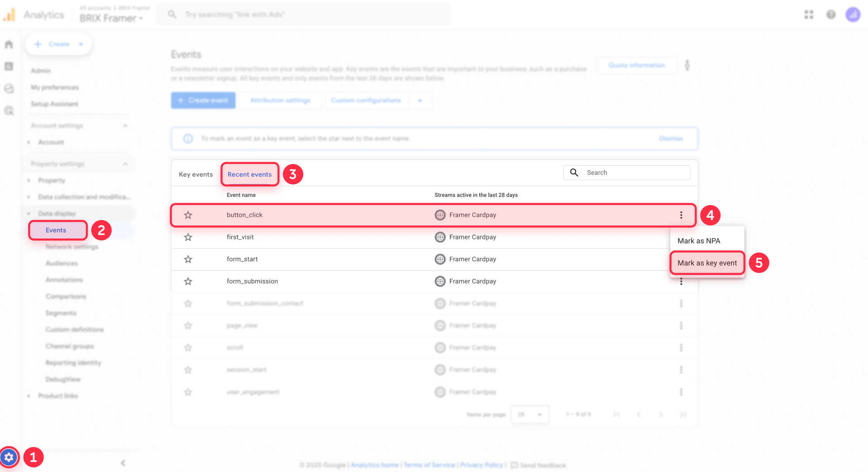
Task: Click the Analytics logo
Action: coord(9,15)
